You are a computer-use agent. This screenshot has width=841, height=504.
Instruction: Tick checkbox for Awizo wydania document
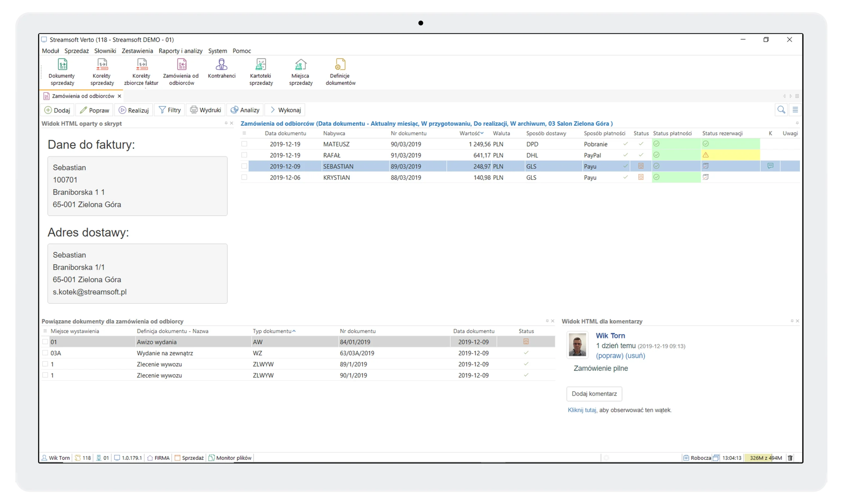[45, 342]
